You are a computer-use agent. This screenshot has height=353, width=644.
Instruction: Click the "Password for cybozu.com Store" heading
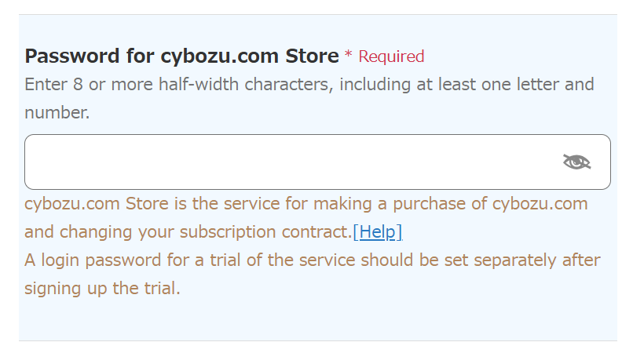[181, 56]
